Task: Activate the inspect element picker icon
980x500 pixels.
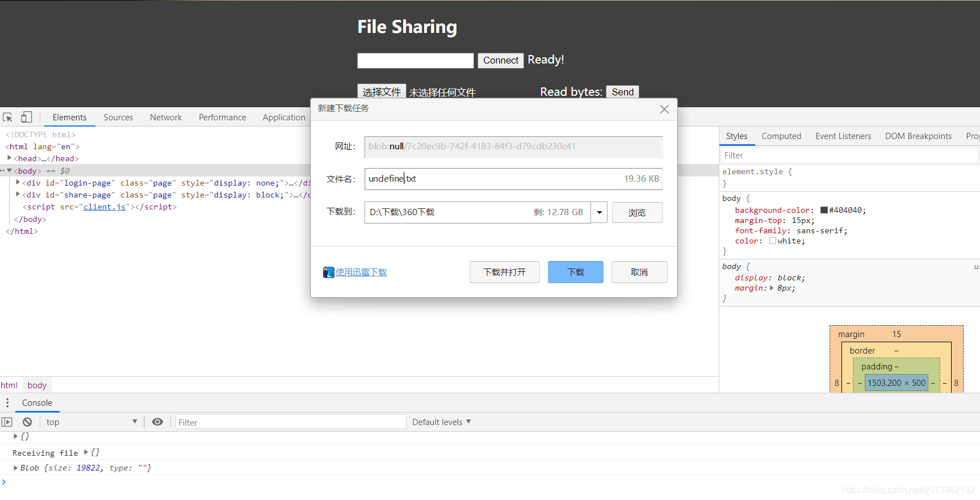Action: click(x=8, y=117)
